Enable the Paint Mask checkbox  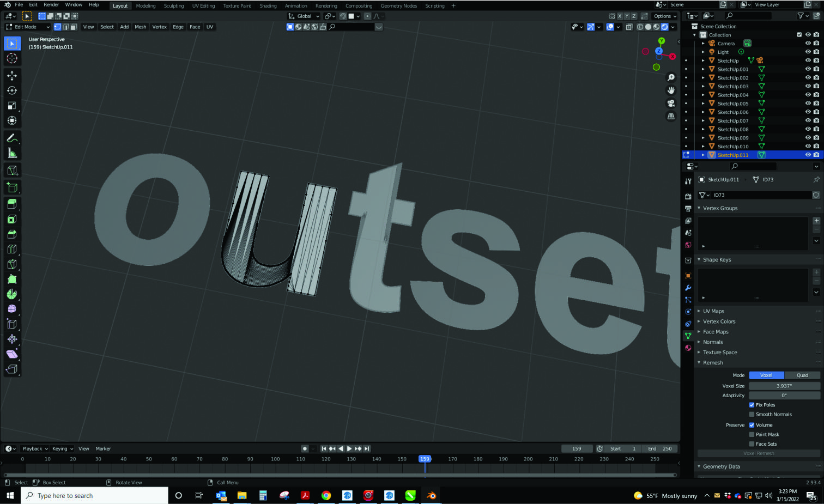[752, 435]
